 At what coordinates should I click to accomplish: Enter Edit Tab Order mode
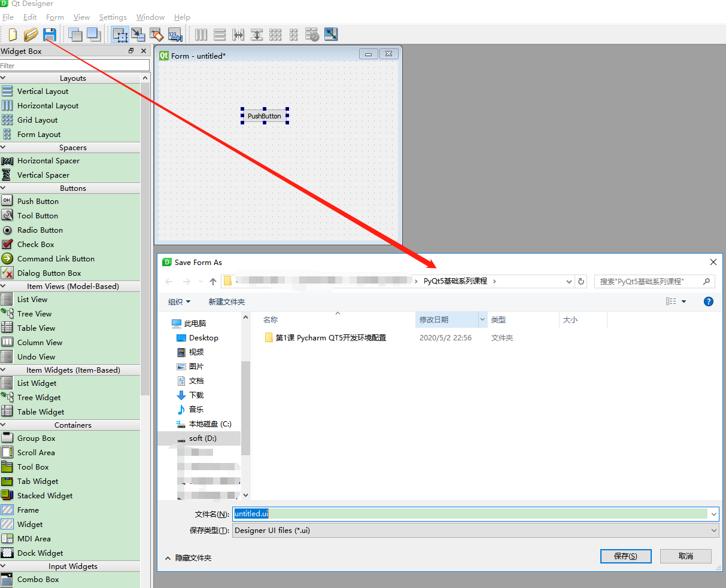point(175,35)
